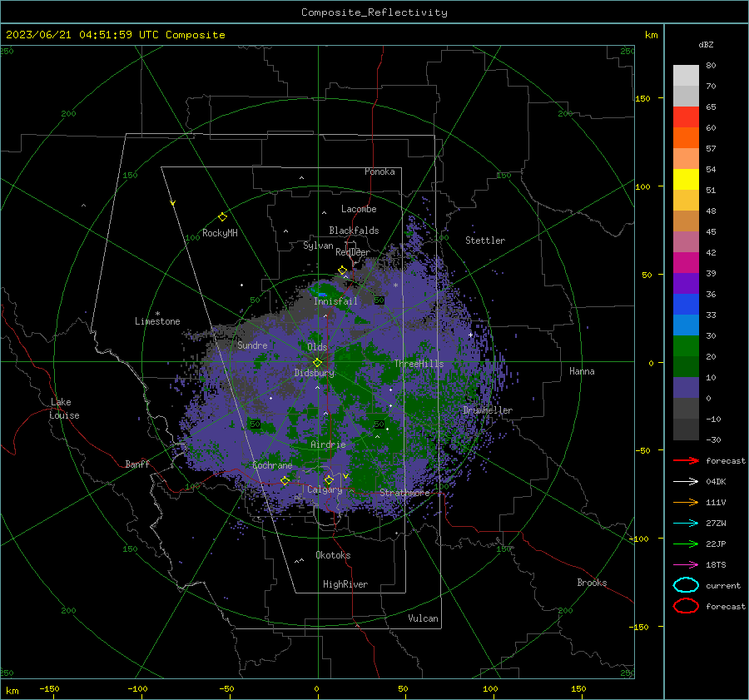Select the Didsbury label
This screenshot has height=700, width=749.
click(x=315, y=373)
